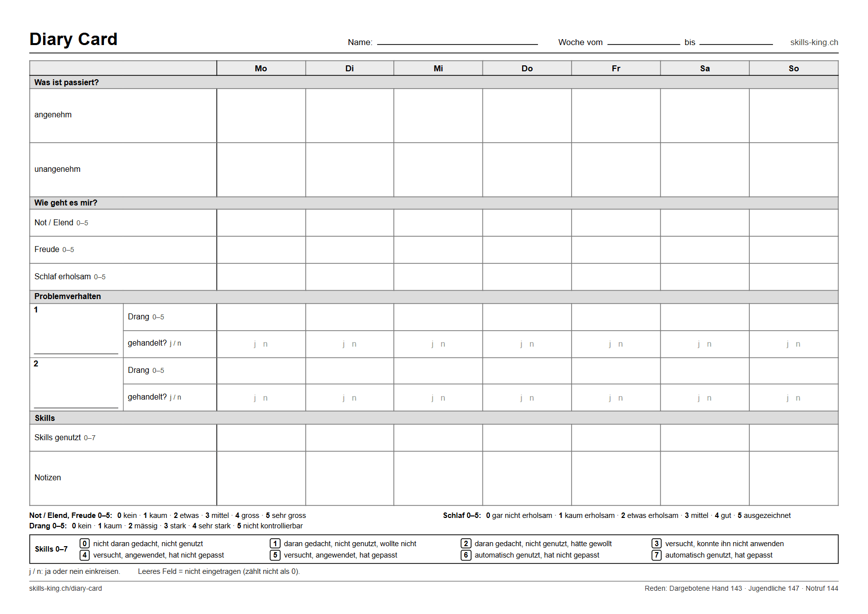
Task: Open the skills-king.ch/diary-card footer link
Action: [x=65, y=588]
